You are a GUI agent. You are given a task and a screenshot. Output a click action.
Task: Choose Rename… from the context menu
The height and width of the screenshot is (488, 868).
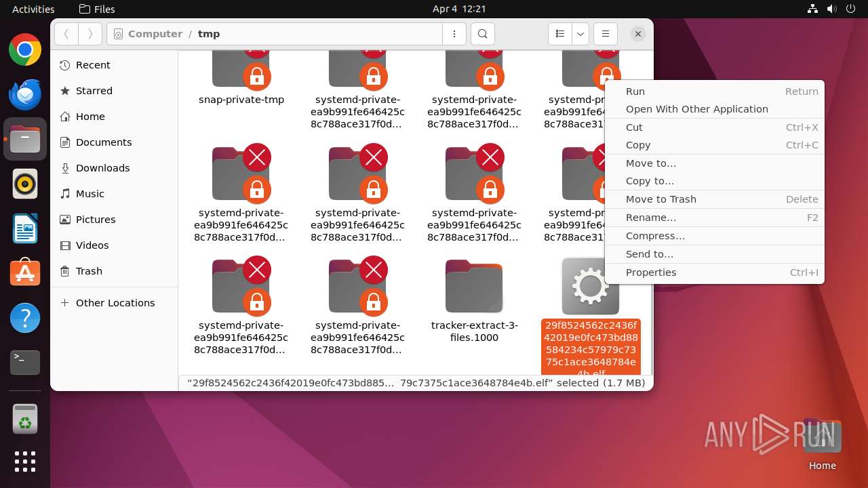pos(715,218)
